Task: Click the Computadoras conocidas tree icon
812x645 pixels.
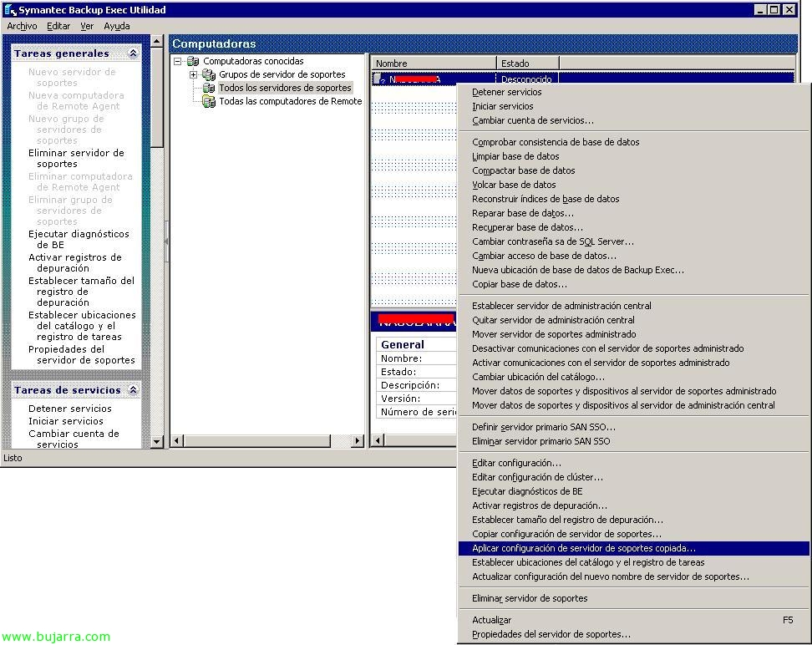Action: (x=193, y=61)
